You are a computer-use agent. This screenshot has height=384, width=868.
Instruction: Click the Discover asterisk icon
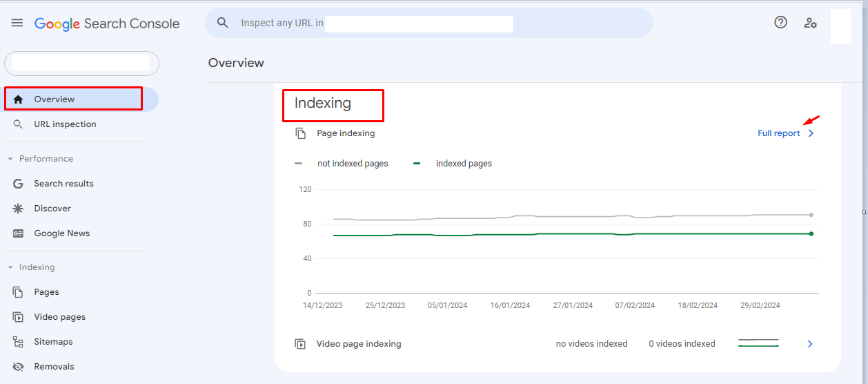tap(19, 209)
